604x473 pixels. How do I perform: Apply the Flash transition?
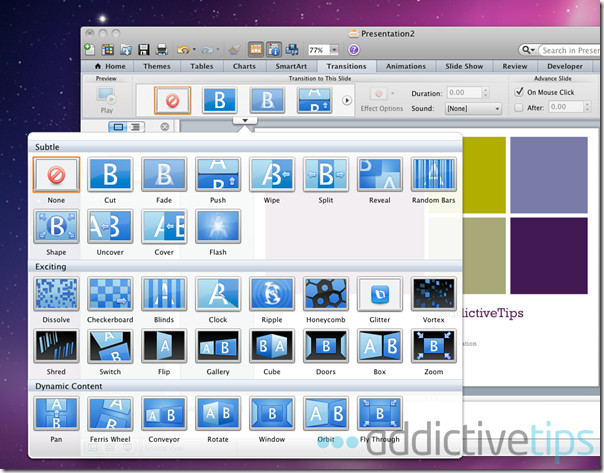click(218, 226)
